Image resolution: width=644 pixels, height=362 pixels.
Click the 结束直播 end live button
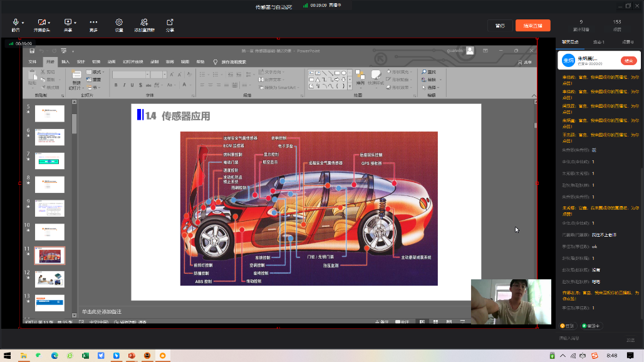click(x=532, y=26)
